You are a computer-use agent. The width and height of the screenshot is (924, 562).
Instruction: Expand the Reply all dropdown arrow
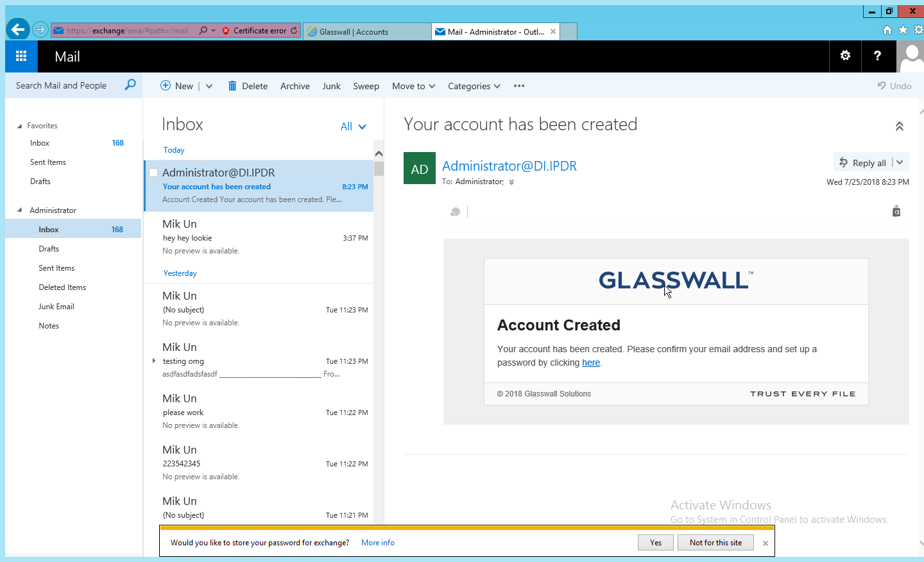pyautogui.click(x=900, y=162)
